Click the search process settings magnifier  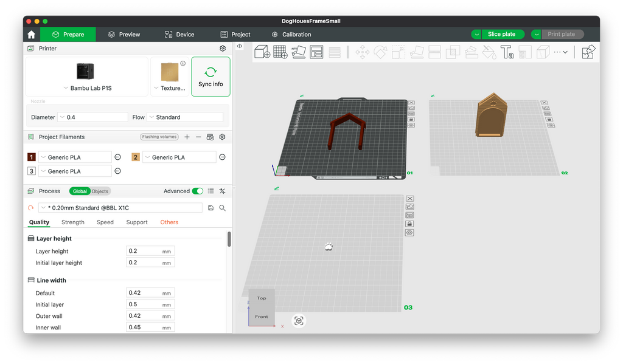(223, 208)
